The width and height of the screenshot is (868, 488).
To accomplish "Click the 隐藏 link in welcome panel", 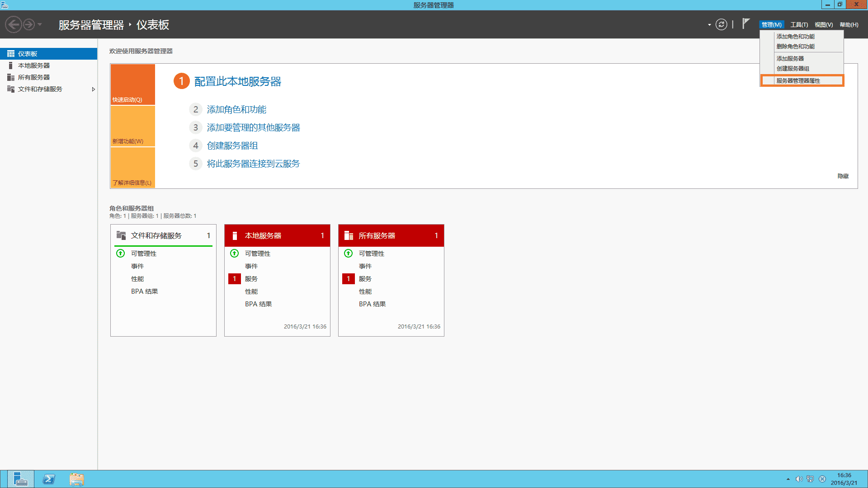I will coord(843,176).
